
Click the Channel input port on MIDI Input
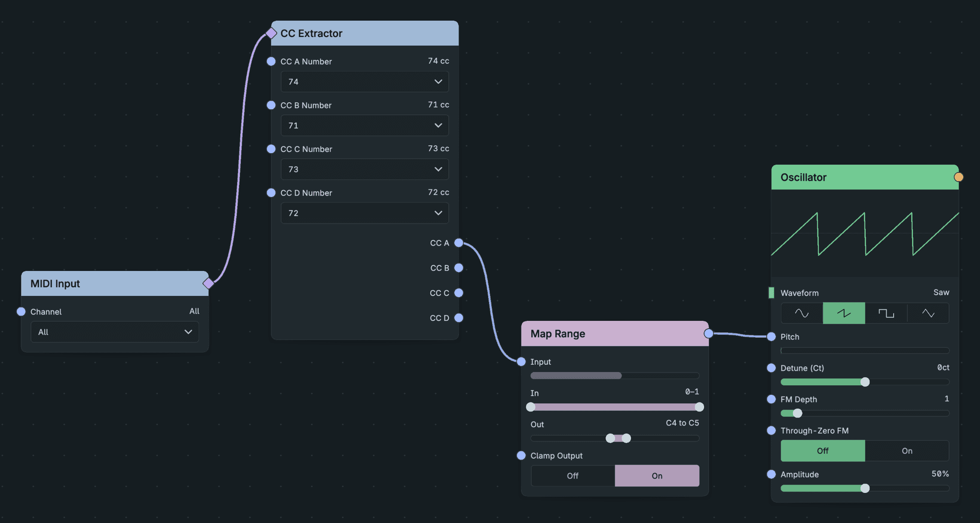[x=21, y=312]
